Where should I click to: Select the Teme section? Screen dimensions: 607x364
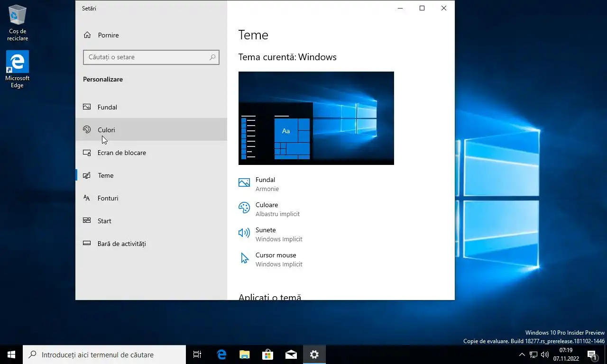(151, 175)
